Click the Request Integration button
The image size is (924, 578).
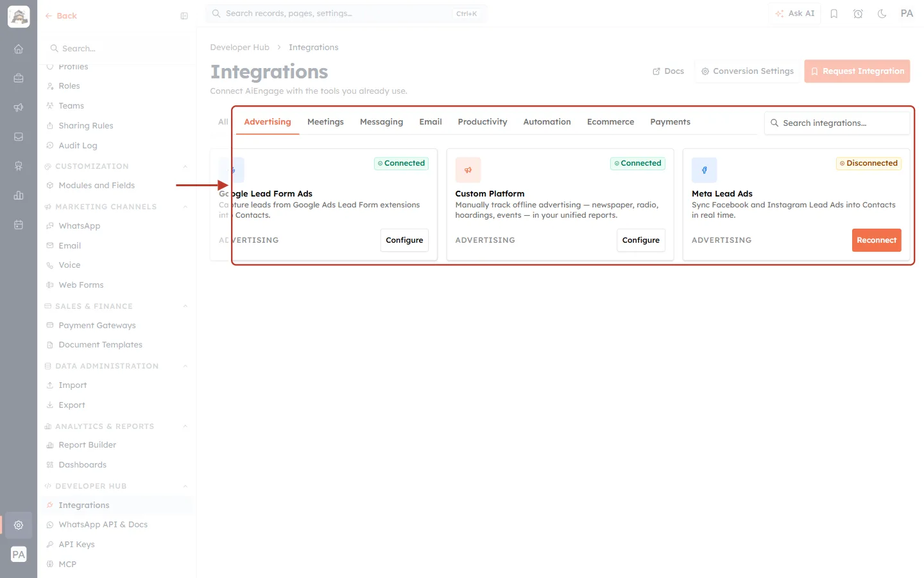[x=857, y=71]
